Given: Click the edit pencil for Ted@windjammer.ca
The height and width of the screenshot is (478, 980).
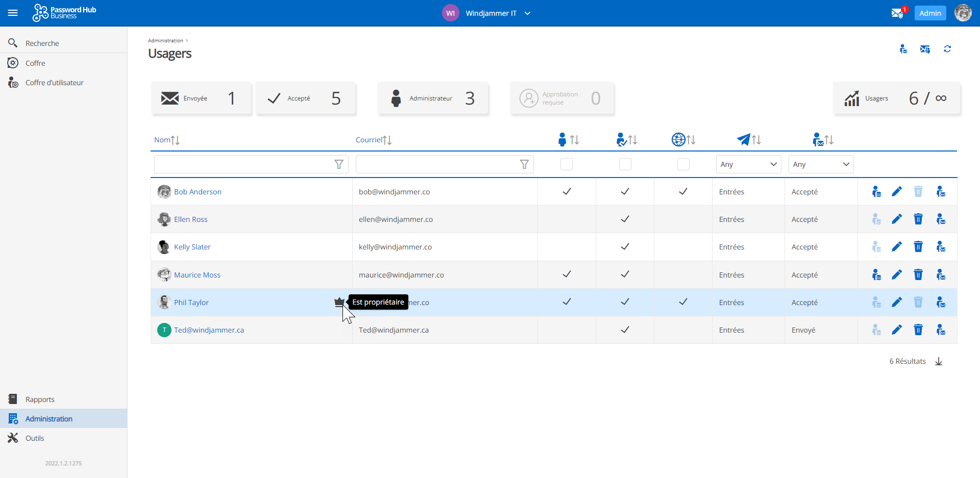Looking at the screenshot, I should point(896,330).
